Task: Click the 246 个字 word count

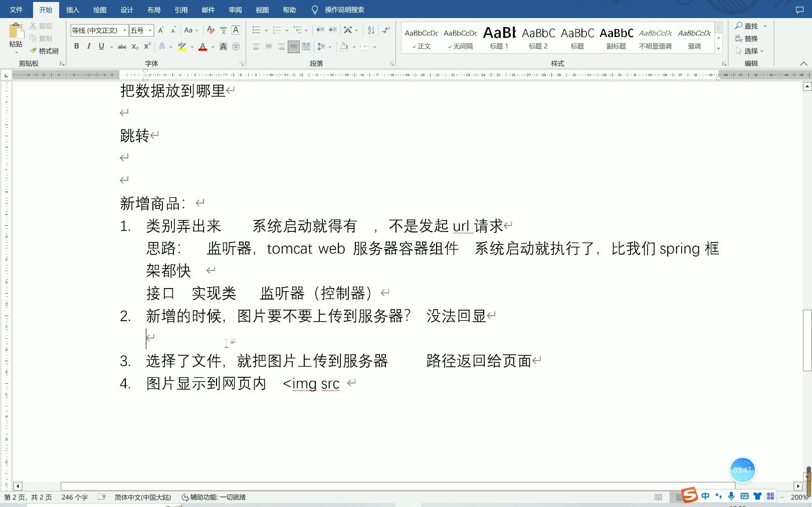Action: tap(75, 497)
